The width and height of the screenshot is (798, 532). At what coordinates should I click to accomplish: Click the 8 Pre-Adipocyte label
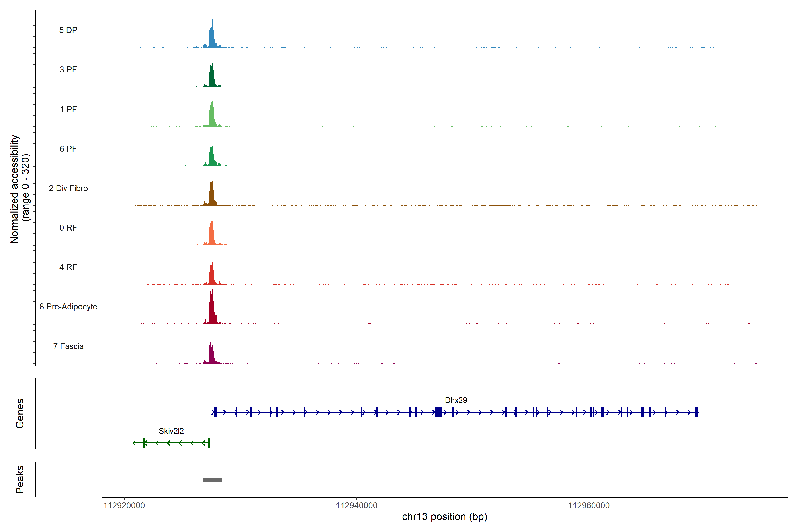68,307
